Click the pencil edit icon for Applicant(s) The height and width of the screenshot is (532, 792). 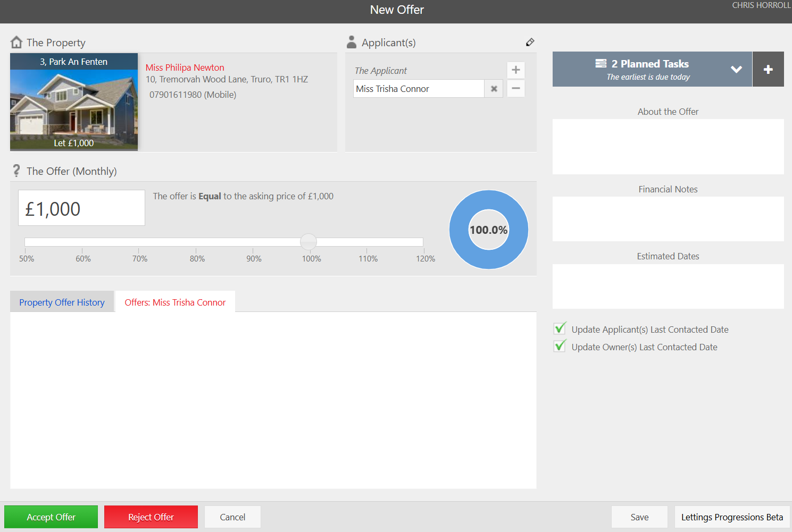click(530, 42)
